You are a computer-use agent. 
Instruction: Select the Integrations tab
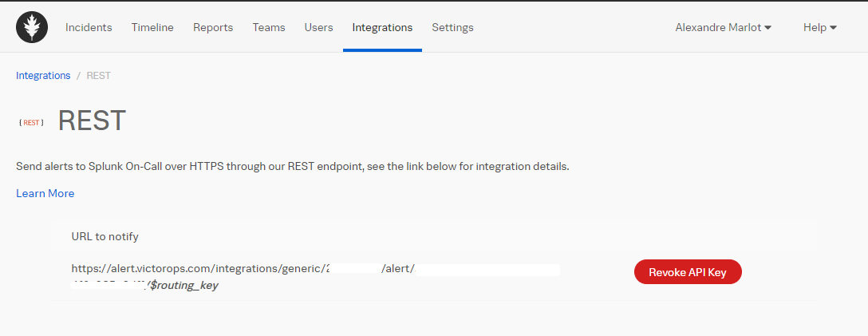click(382, 27)
